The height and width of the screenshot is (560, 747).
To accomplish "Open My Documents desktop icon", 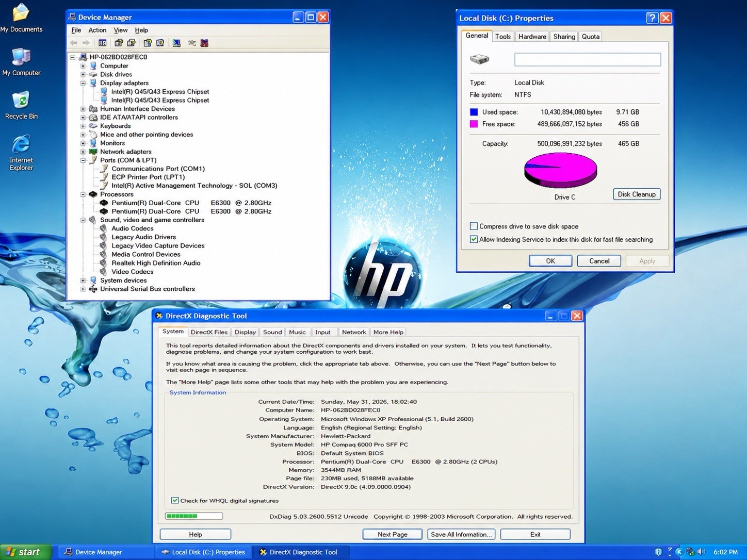I will coord(21,18).
